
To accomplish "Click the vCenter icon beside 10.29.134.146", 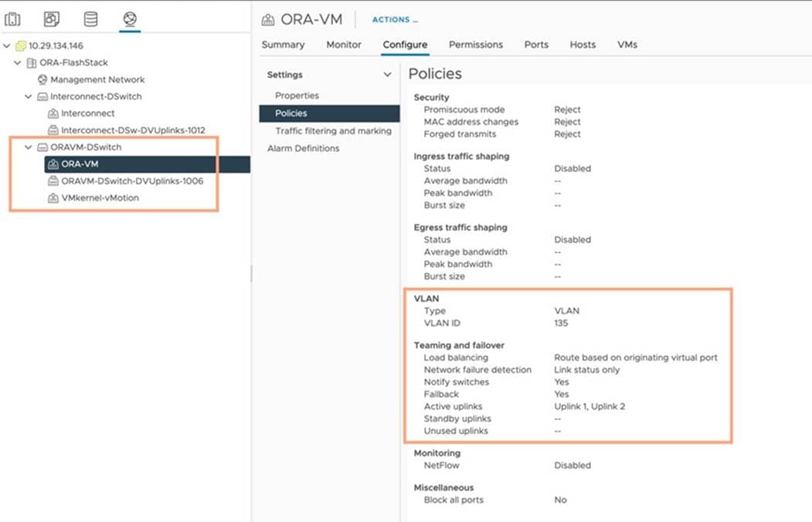I will pos(20,46).
